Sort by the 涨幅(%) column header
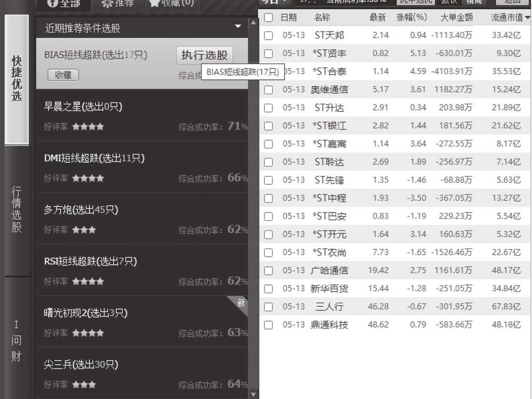The height and width of the screenshot is (399, 532). click(411, 18)
